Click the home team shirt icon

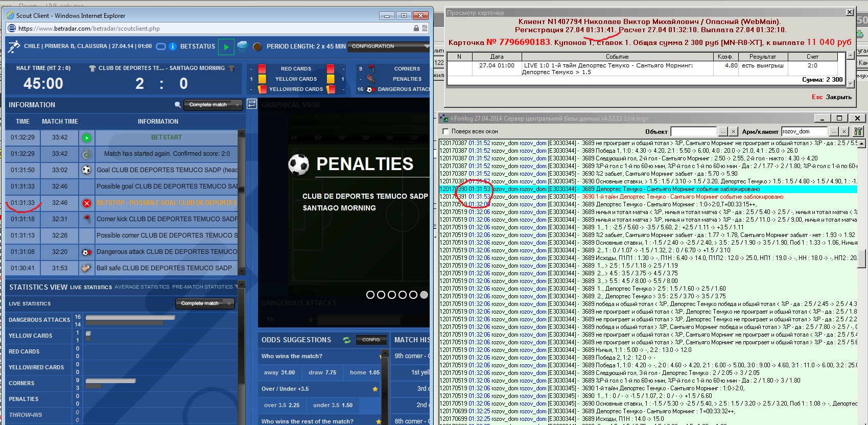point(92,68)
